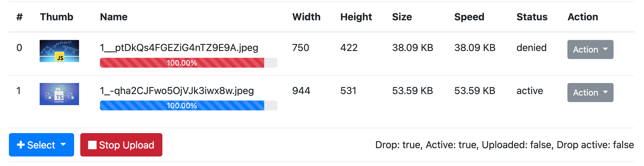Screen dimensions: 644x166
Task: Click the Width column header
Action: point(306,17)
